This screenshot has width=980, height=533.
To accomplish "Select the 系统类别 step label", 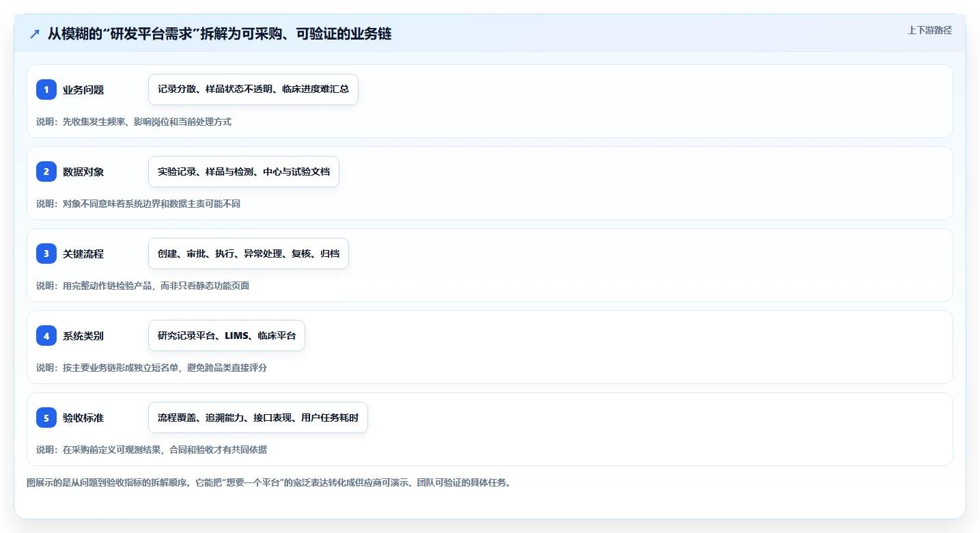I will pos(83,336).
